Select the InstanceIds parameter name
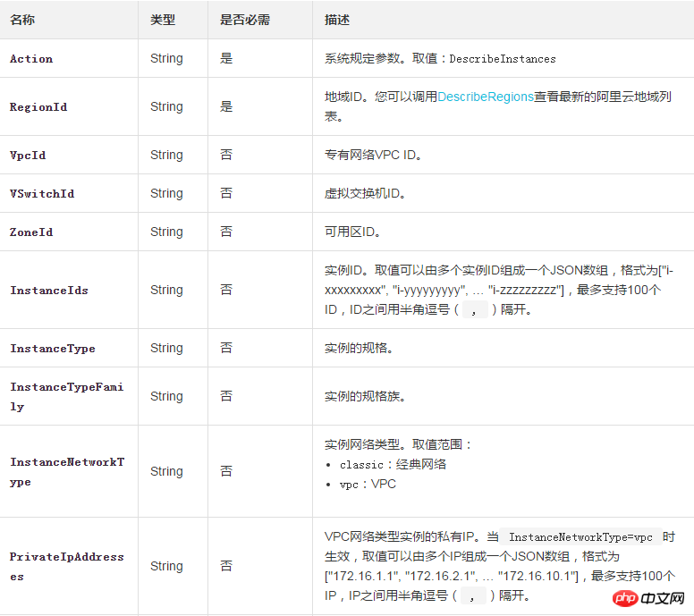Screen dimensions: 694x616 (x=49, y=291)
